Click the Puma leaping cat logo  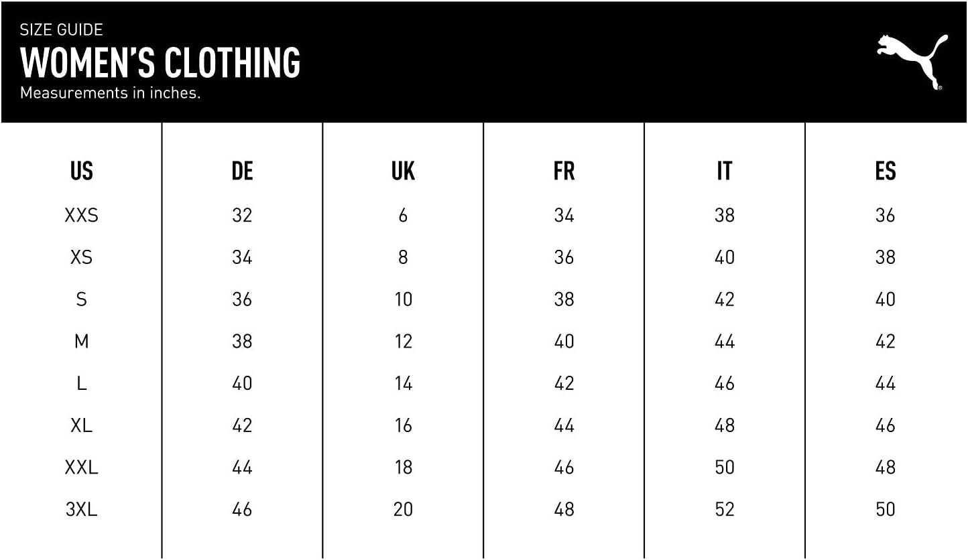(912, 60)
